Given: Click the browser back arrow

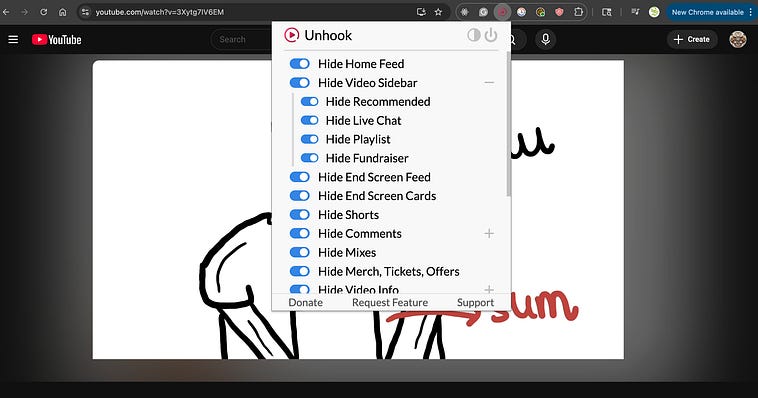Looking at the screenshot, I should pos(6,12).
